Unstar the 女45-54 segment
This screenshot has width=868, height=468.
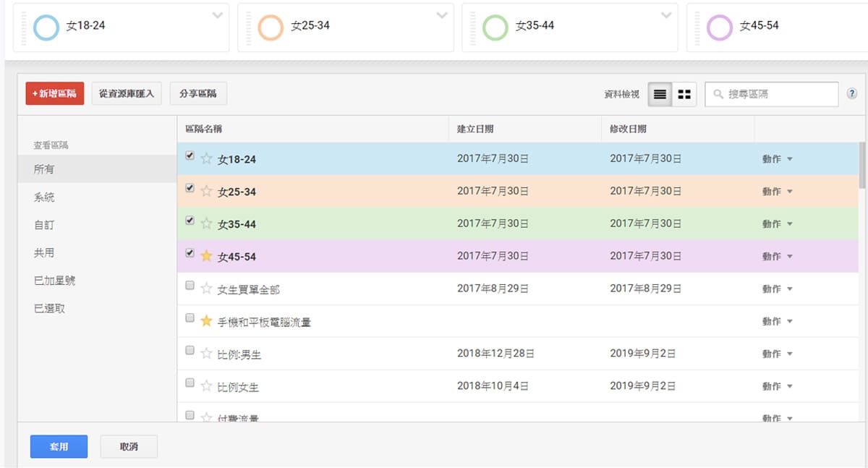(x=206, y=256)
